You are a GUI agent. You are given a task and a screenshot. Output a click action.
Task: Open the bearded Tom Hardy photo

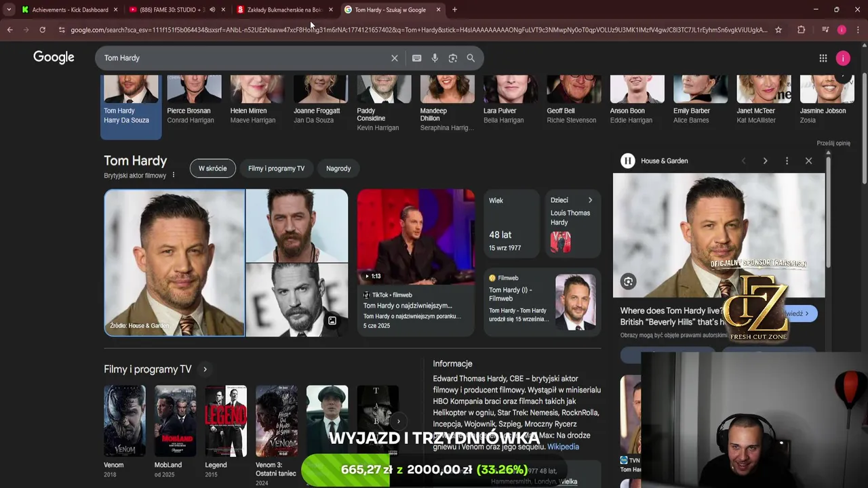click(x=296, y=226)
